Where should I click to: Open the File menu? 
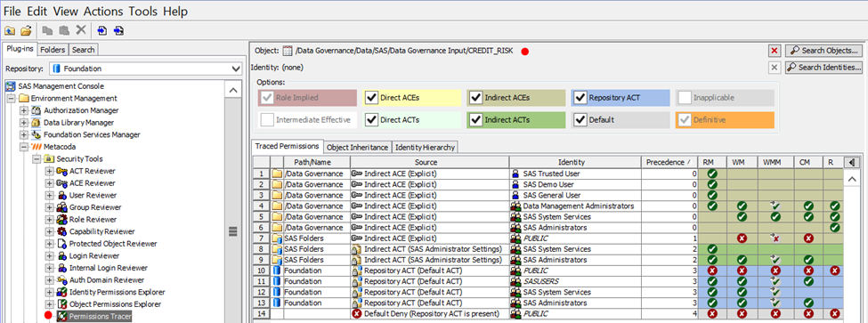click(x=12, y=11)
